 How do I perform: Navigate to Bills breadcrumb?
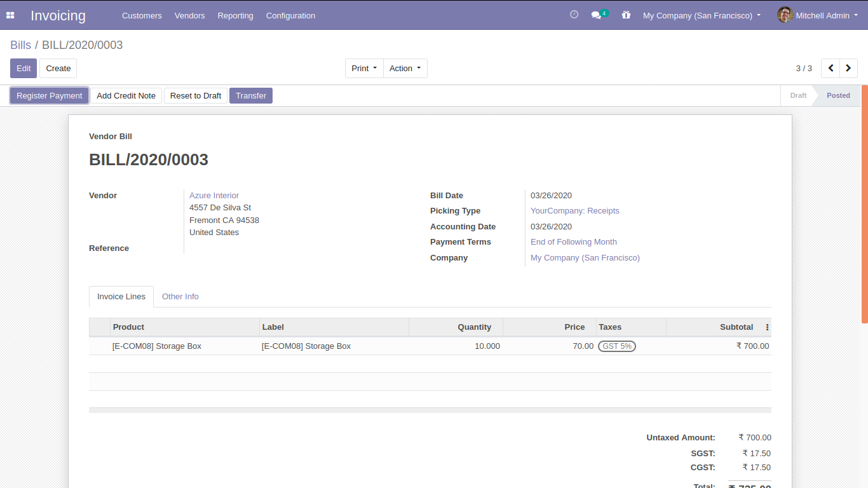(x=20, y=45)
